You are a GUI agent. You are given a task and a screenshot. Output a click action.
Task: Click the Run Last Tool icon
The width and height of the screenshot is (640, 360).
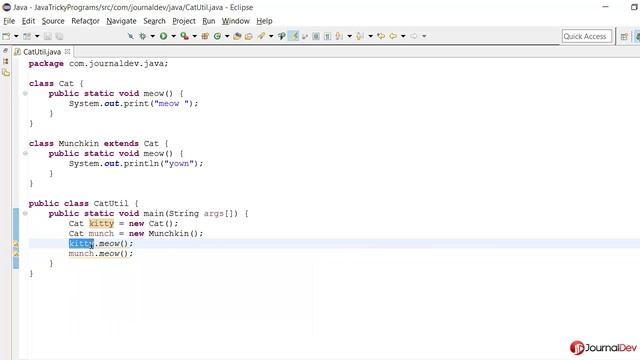184,36
